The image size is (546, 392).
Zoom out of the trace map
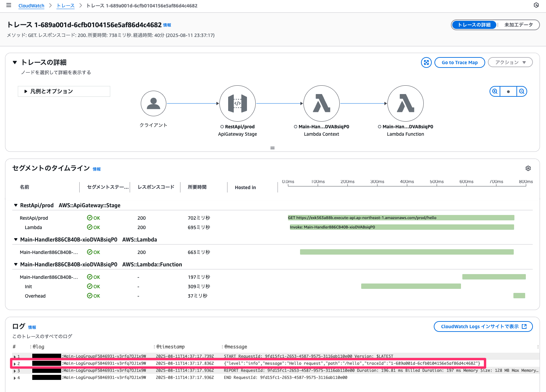tap(522, 91)
